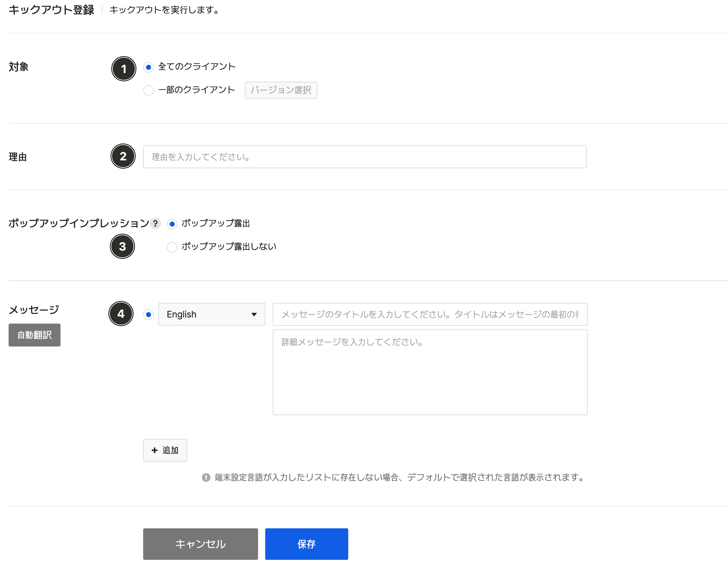Click the ポップアップインプレッション label text

point(79,223)
